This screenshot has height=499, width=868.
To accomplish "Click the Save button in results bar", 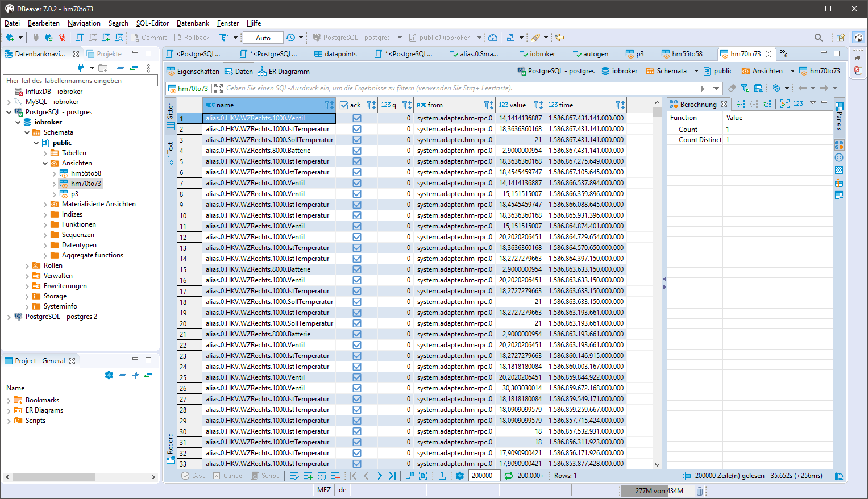I will tap(194, 476).
